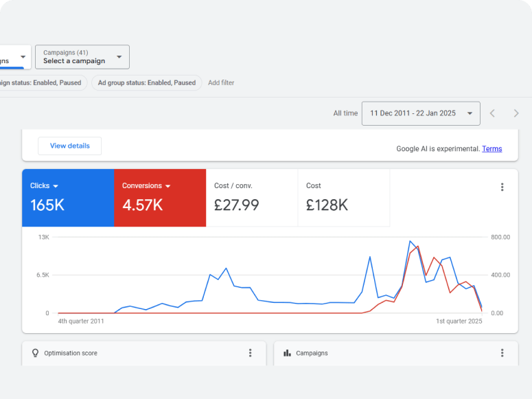Open Campaigns card three-dot menu
Image resolution: width=532 pixels, height=399 pixels.
click(502, 353)
